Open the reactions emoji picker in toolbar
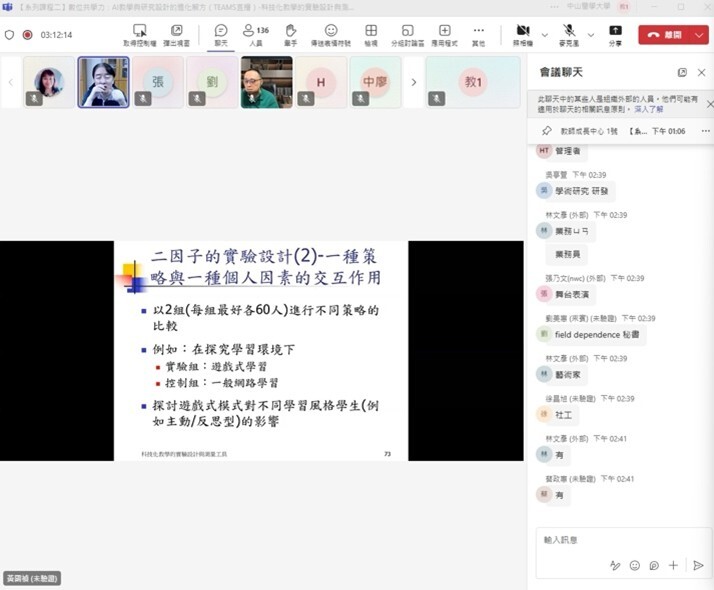This screenshot has width=714, height=590. [331, 34]
